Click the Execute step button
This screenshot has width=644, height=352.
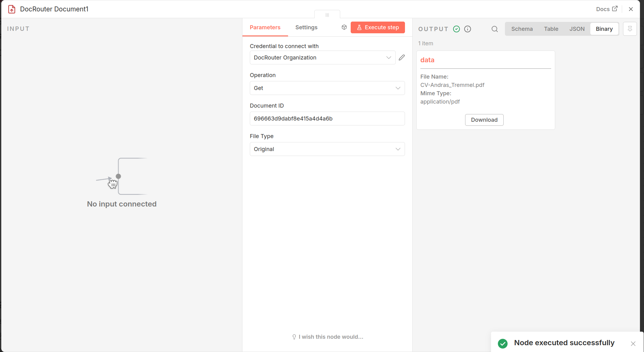pos(378,27)
